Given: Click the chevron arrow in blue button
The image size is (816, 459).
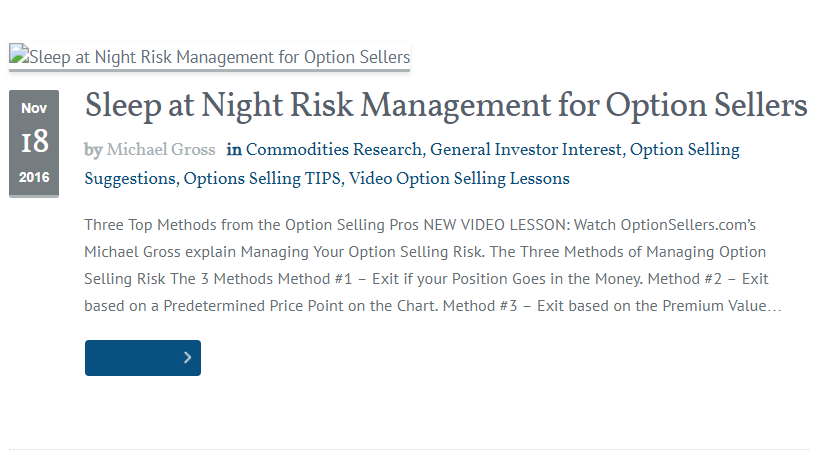Looking at the screenshot, I should point(187,358).
